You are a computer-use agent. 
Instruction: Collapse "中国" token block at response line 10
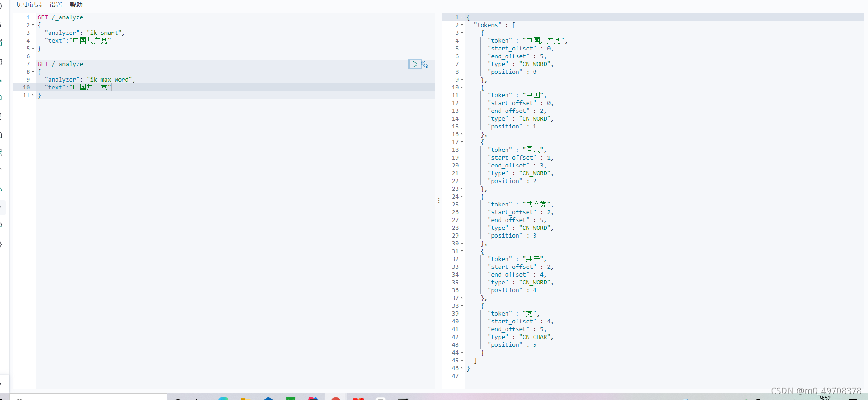pyautogui.click(x=462, y=88)
